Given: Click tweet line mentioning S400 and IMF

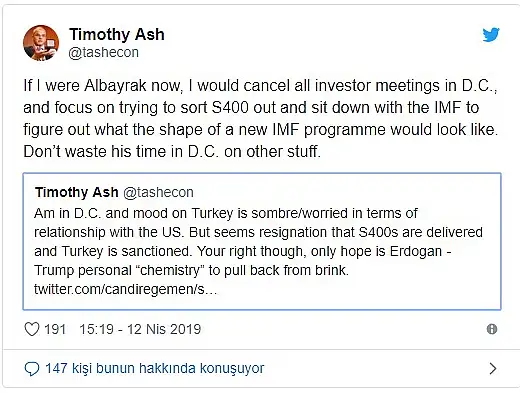Looking at the screenshot, I should [x=251, y=108].
